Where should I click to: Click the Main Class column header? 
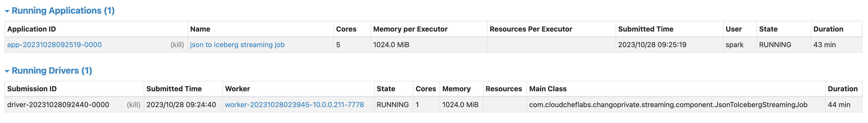(x=548, y=89)
